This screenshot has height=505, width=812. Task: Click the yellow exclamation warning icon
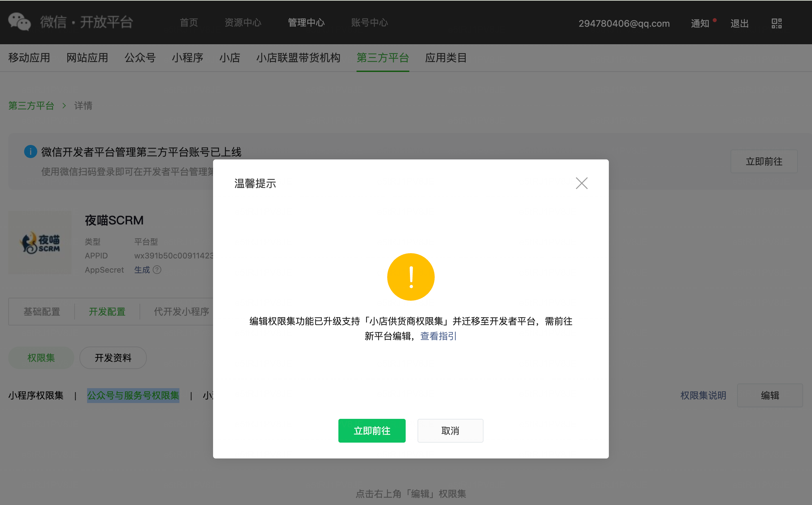[411, 277]
